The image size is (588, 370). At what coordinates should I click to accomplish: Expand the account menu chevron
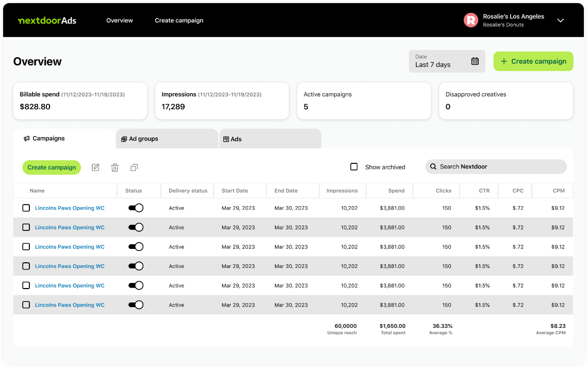coord(560,21)
